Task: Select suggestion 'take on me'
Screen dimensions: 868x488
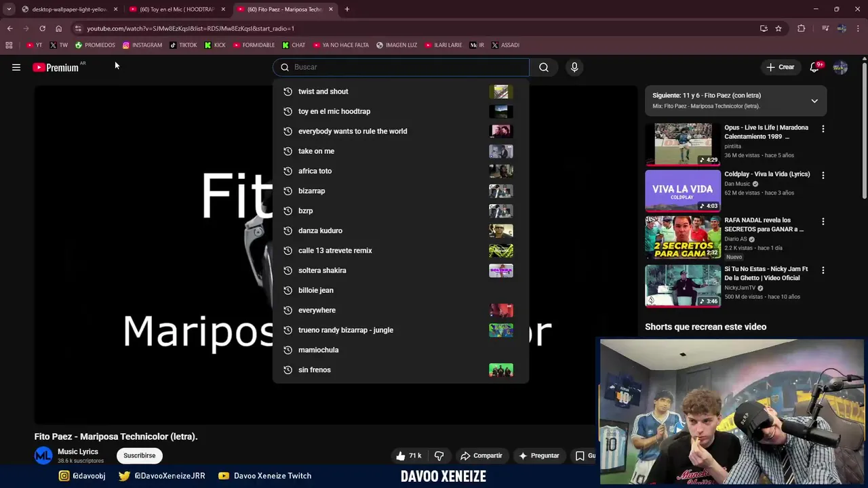Action: [x=400, y=151]
